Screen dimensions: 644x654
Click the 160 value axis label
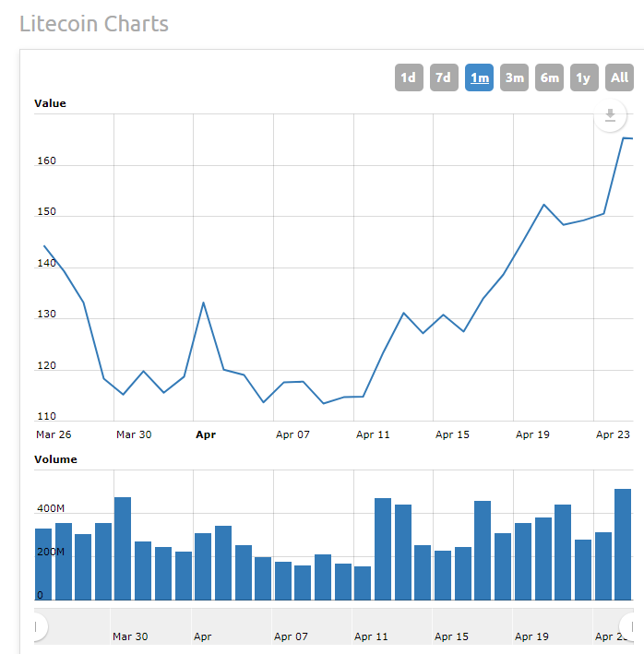(46, 161)
